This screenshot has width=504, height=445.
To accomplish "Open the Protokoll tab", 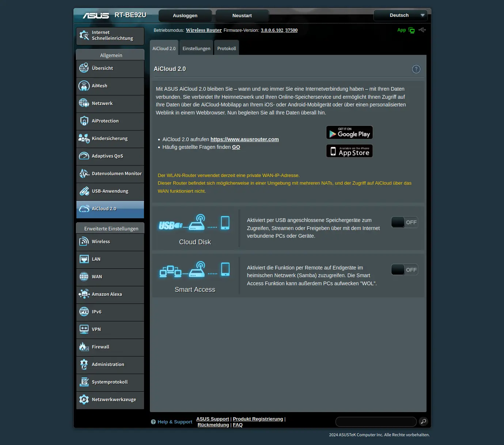I will click(226, 49).
